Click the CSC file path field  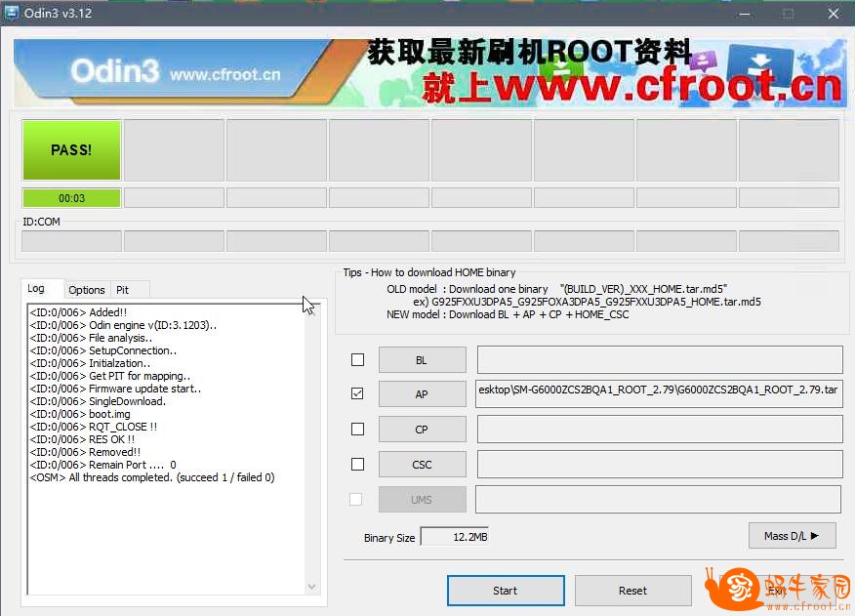(660, 465)
